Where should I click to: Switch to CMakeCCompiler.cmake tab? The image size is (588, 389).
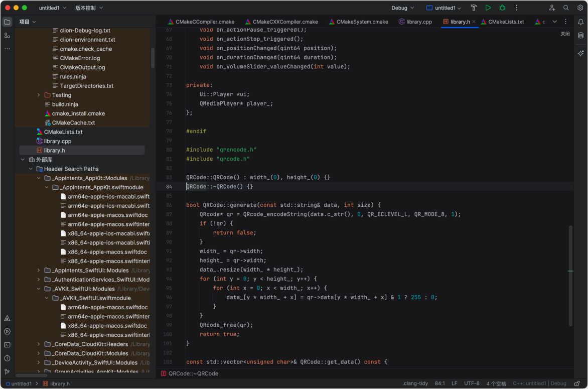click(201, 22)
